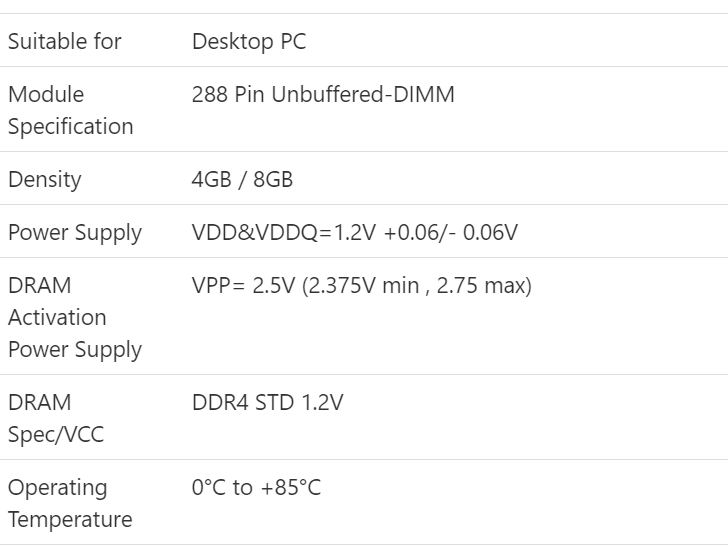Click the word 'Temperature' in last row
Viewport: 728px width, 547px height.
click(70, 519)
